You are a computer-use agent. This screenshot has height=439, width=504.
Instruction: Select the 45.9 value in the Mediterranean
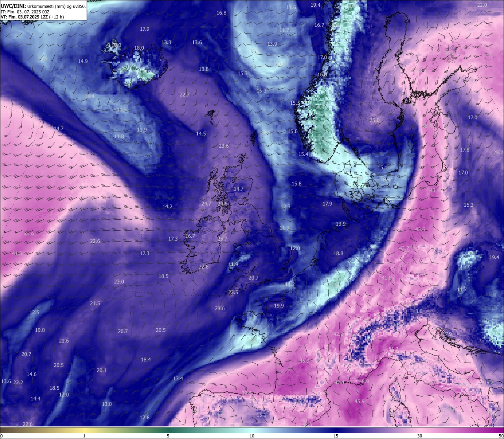click(359, 401)
